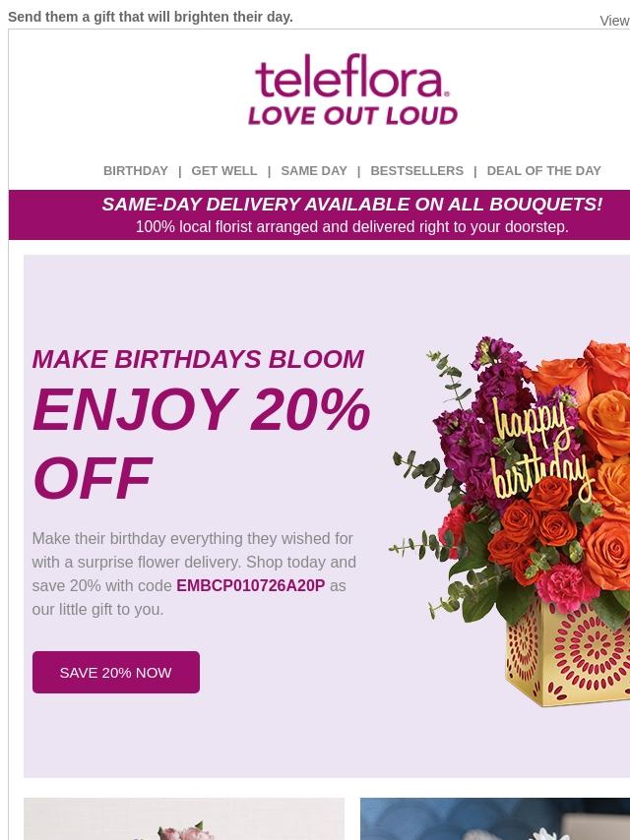Click the 100% local florist banner text
The height and width of the screenshot is (840, 630).
(351, 227)
